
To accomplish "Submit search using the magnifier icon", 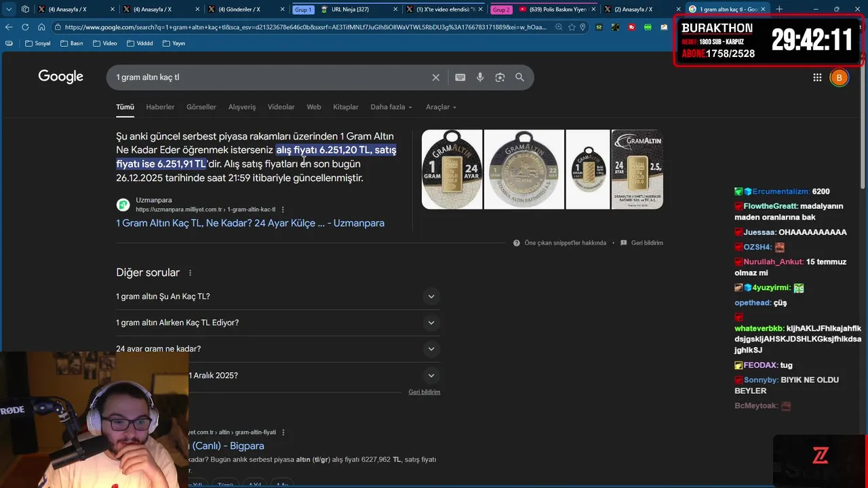I will [519, 77].
